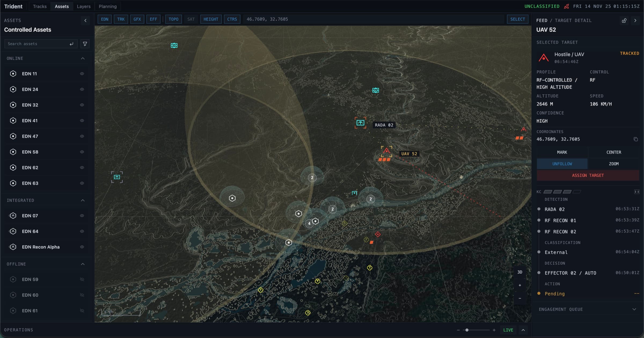The image size is (644, 338).
Task: Click the ASSIGN TARGET button
Action: point(588,175)
